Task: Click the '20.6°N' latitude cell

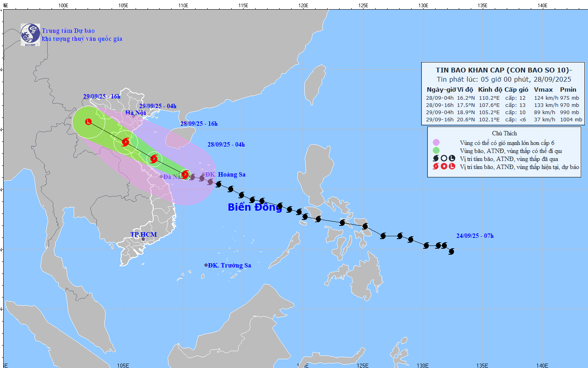Action: (466, 119)
